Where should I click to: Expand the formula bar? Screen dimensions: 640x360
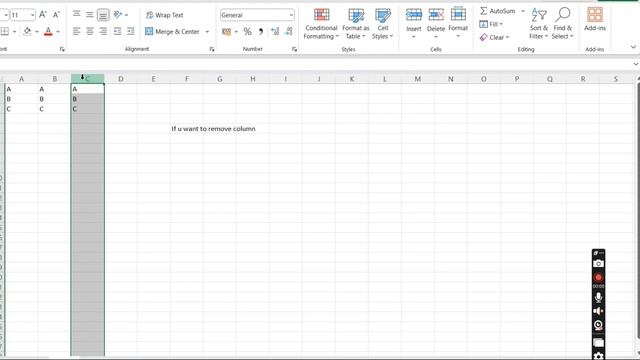point(636,64)
